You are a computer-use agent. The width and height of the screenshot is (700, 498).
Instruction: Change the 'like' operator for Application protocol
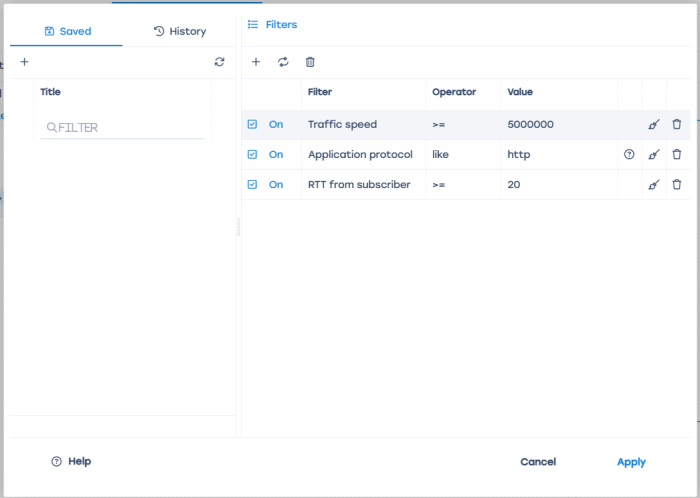tap(462, 155)
